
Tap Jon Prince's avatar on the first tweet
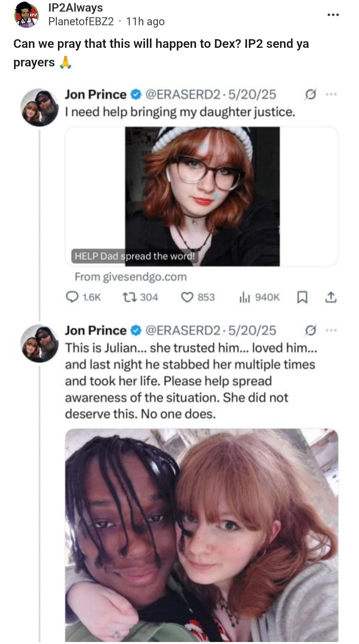40,107
